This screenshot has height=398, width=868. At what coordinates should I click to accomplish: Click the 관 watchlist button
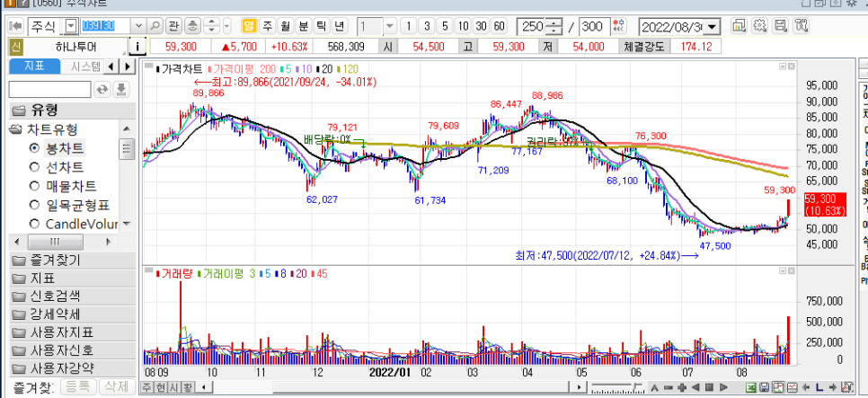click(x=173, y=25)
